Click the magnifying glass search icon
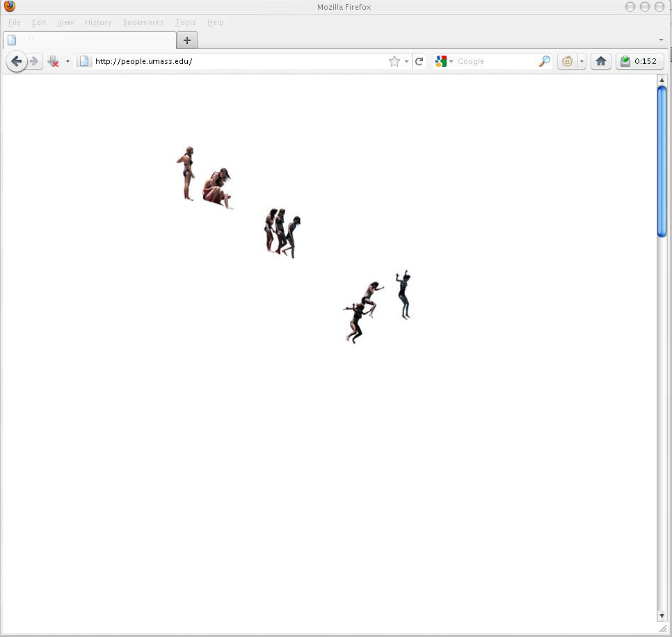Screen dimensions: 672x637 click(544, 61)
